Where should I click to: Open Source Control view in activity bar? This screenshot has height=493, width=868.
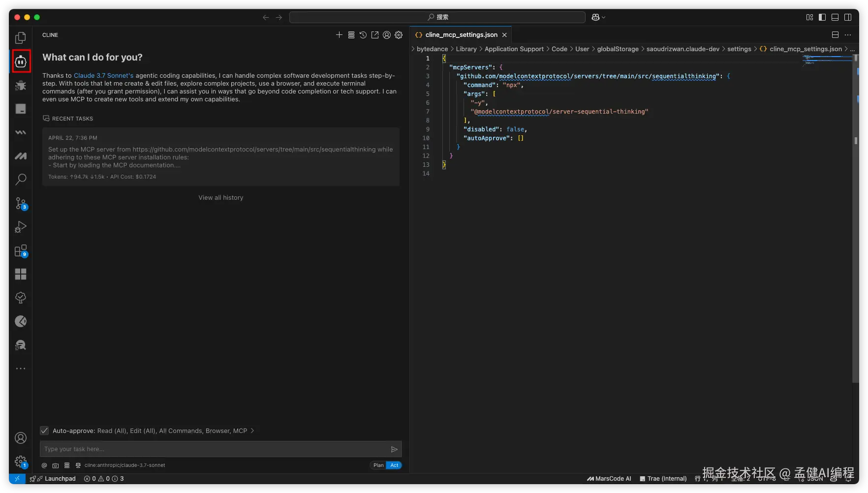point(21,203)
